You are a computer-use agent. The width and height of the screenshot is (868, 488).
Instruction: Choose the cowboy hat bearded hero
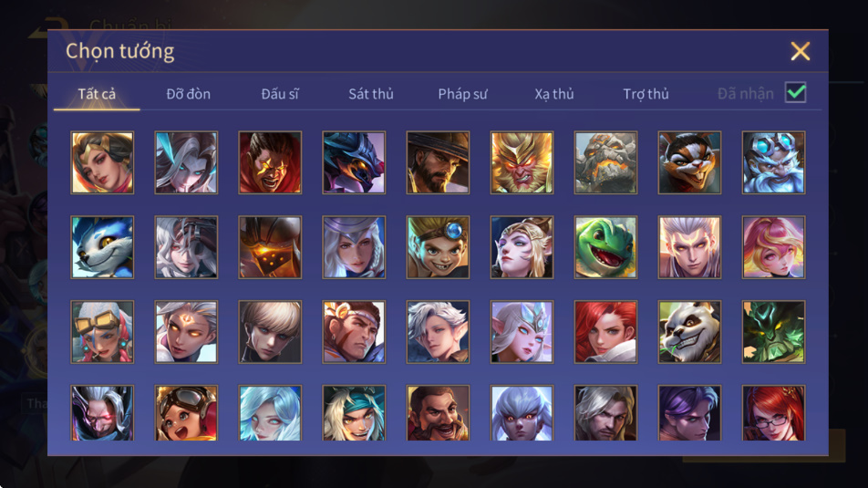pos(438,162)
